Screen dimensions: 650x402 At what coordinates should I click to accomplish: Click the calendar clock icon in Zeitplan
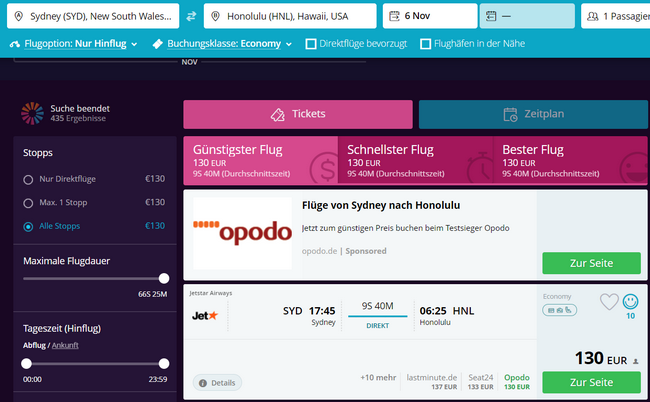point(510,114)
